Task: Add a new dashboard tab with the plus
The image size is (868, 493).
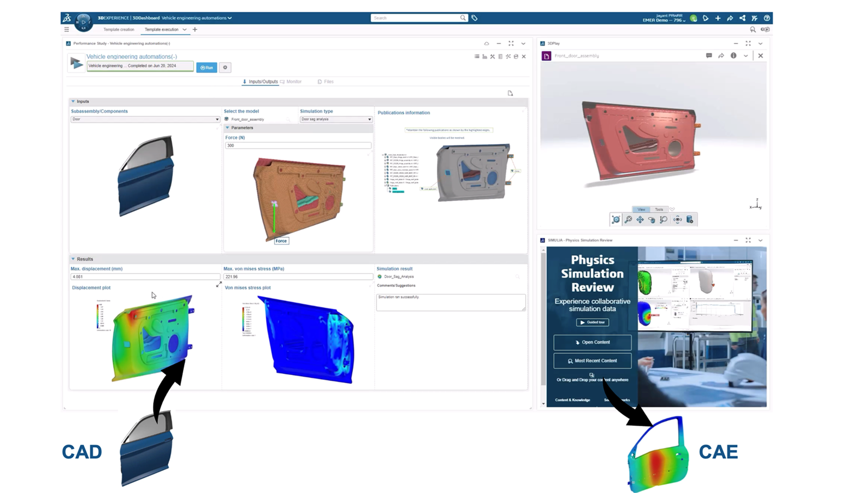Action: (195, 30)
